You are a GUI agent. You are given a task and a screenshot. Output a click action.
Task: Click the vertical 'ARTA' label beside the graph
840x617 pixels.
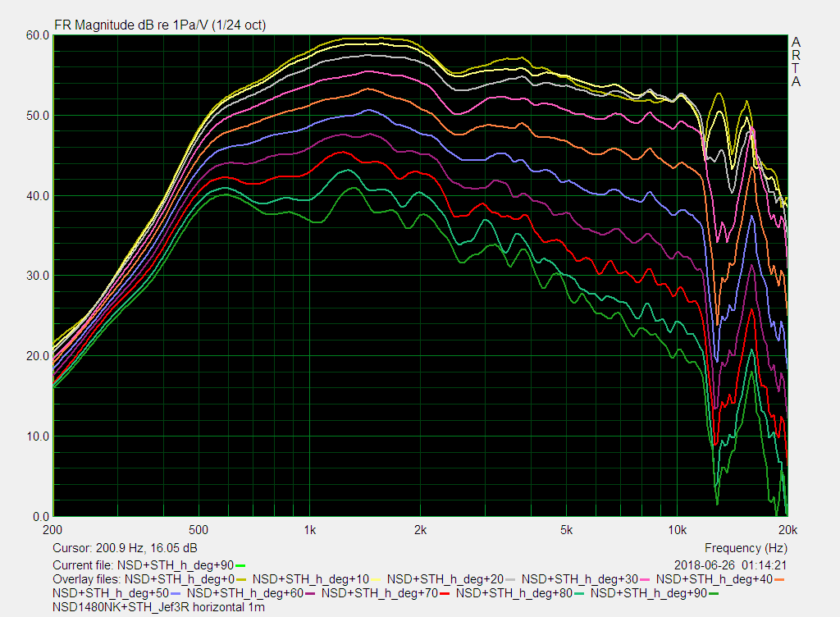(796, 62)
